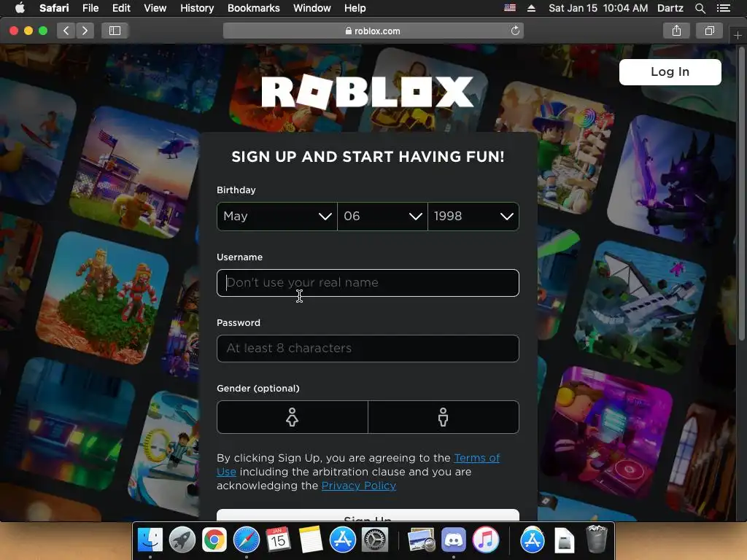Image resolution: width=747 pixels, height=560 pixels.
Task: Show the Safari sidebar
Action: click(x=115, y=31)
